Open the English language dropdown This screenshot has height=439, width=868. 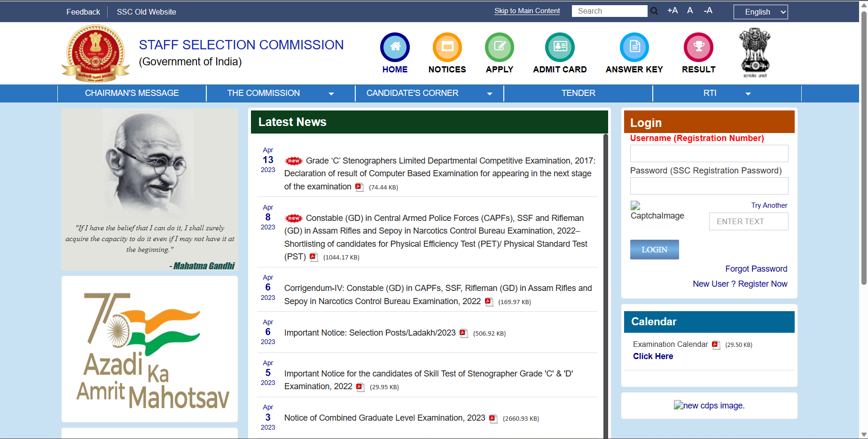pos(760,12)
